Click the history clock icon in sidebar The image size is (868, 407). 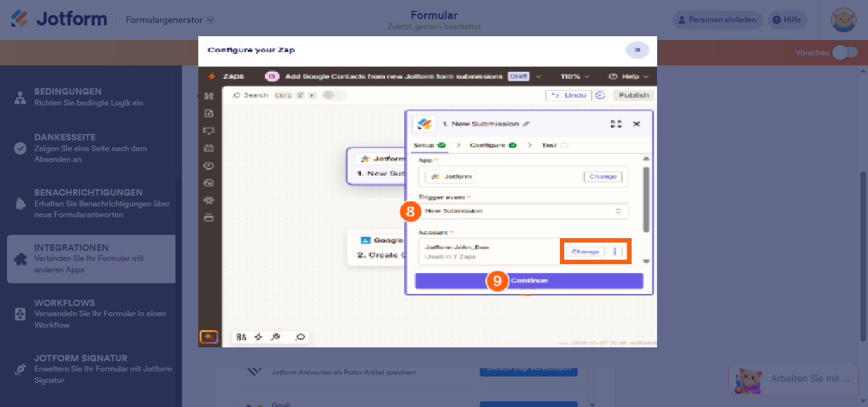[209, 165]
